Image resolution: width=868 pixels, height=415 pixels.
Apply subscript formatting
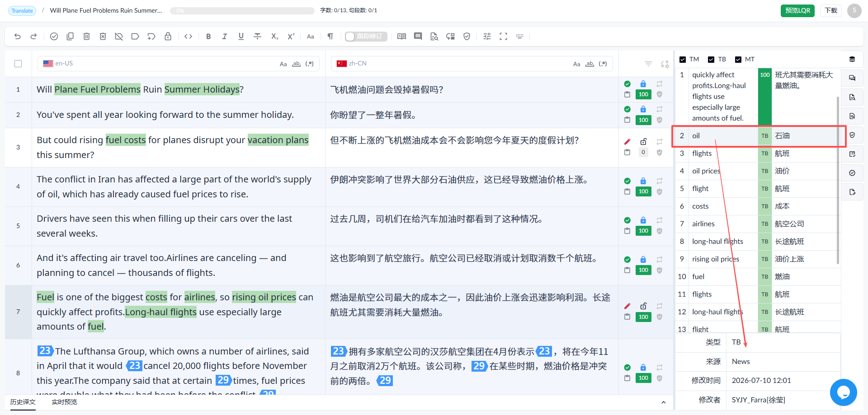pos(274,37)
